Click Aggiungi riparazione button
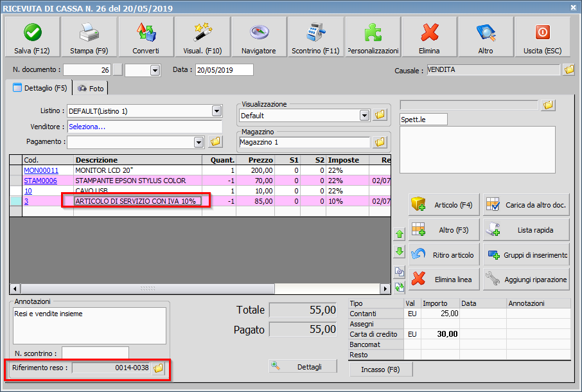The width and height of the screenshot is (582, 392). [526, 280]
